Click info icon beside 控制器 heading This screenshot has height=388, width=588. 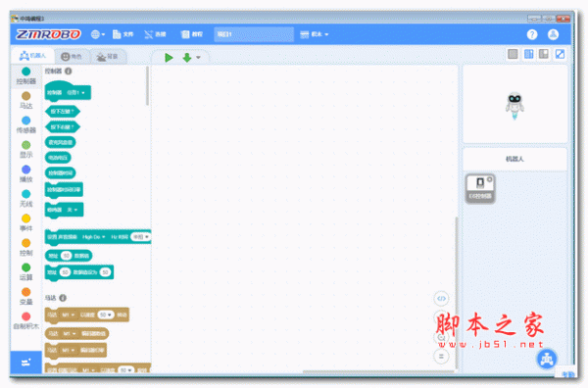click(x=69, y=71)
